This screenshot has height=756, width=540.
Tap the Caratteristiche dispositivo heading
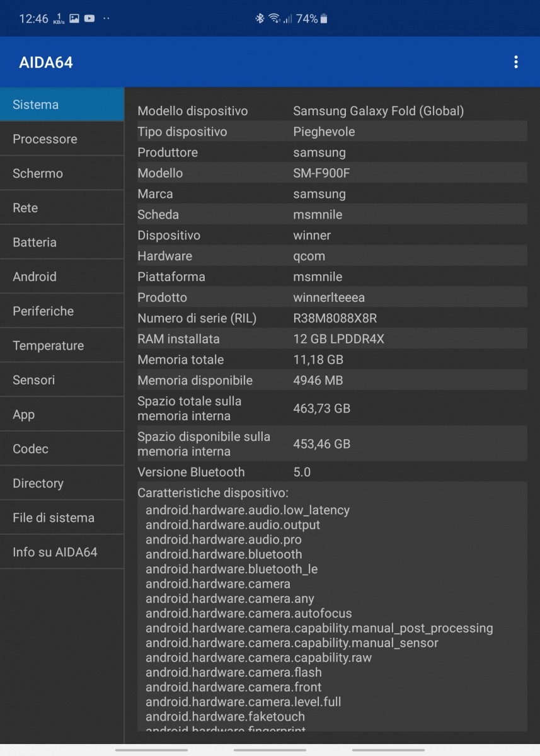tap(213, 493)
